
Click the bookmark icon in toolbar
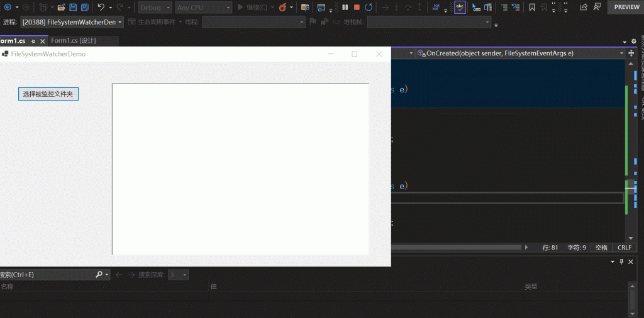pos(532,8)
